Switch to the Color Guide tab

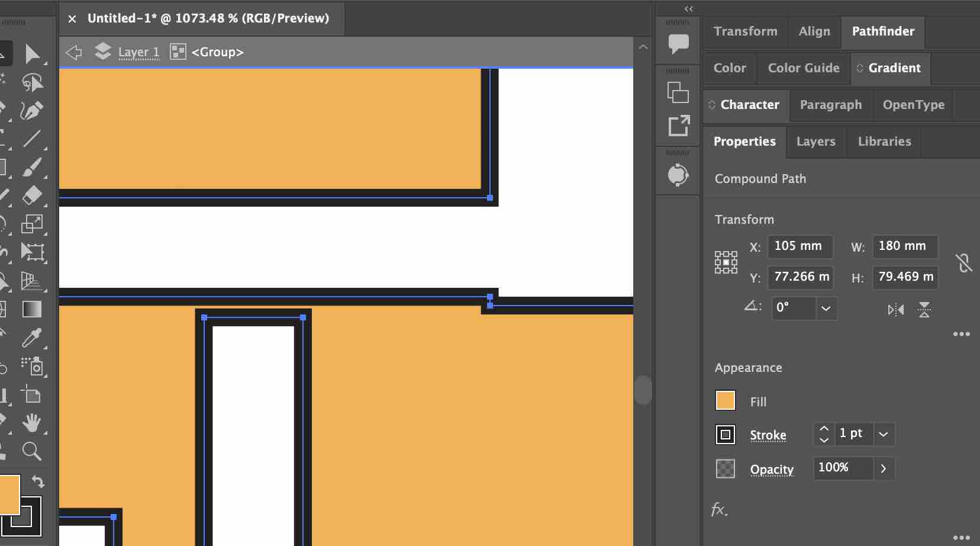tap(804, 68)
